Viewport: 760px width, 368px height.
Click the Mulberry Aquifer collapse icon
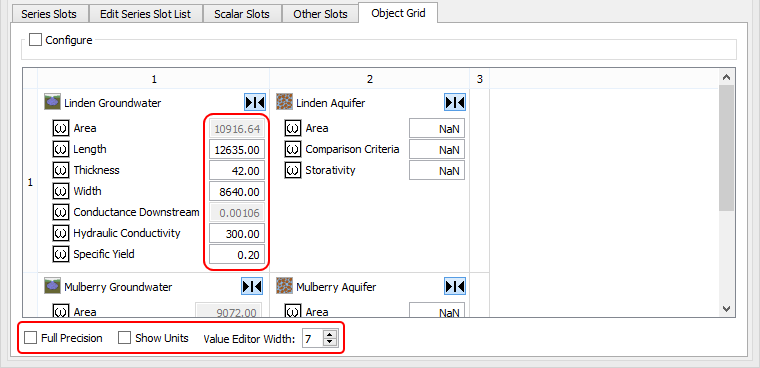pyautogui.click(x=455, y=287)
